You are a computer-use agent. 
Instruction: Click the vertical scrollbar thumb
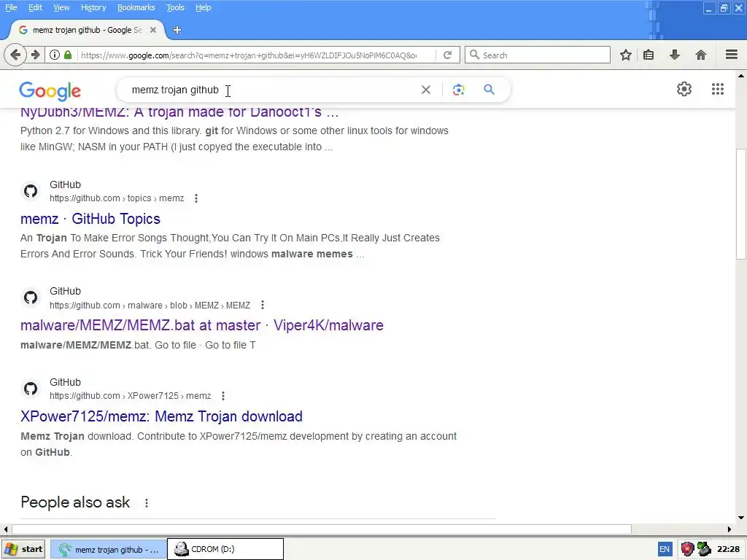pos(741,205)
